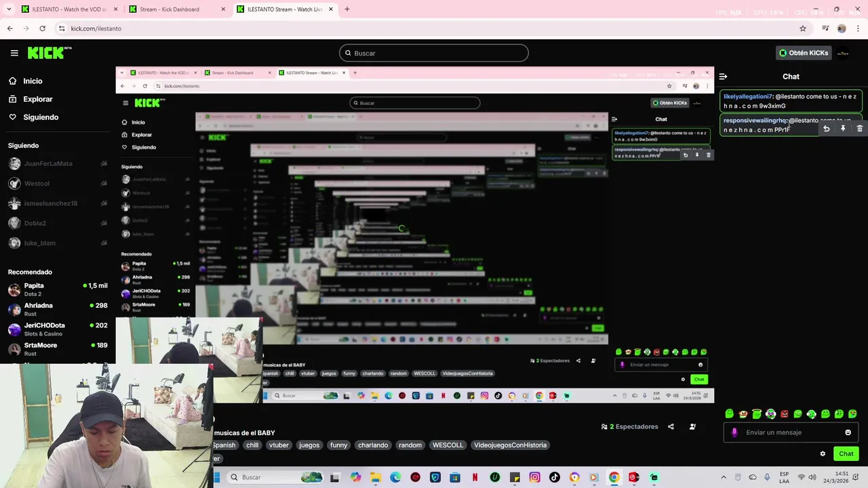Show hidden system tray icons chevron
The width and height of the screenshot is (868, 488).
pyautogui.click(x=723, y=477)
